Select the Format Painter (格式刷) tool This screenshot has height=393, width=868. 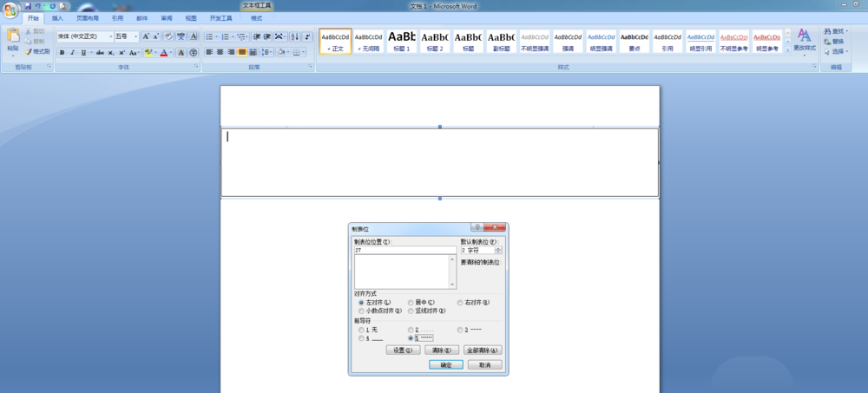[37, 52]
